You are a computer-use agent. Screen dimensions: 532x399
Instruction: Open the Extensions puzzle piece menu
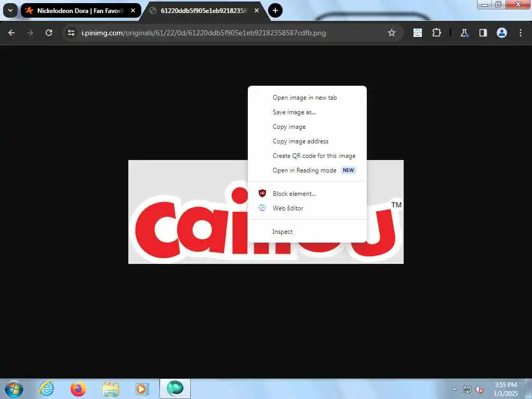pyautogui.click(x=436, y=33)
